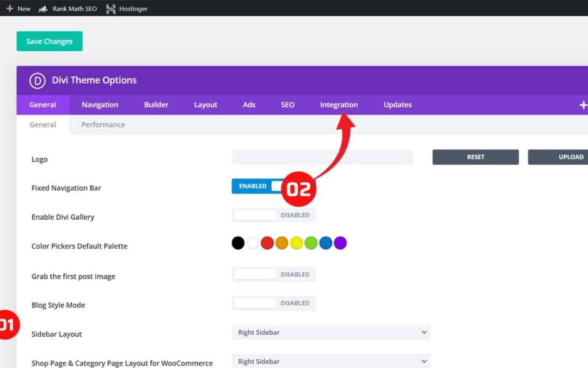Screen dimensions: 588x368
Task: Open Hostinger admin bar menu
Action: (x=133, y=9)
